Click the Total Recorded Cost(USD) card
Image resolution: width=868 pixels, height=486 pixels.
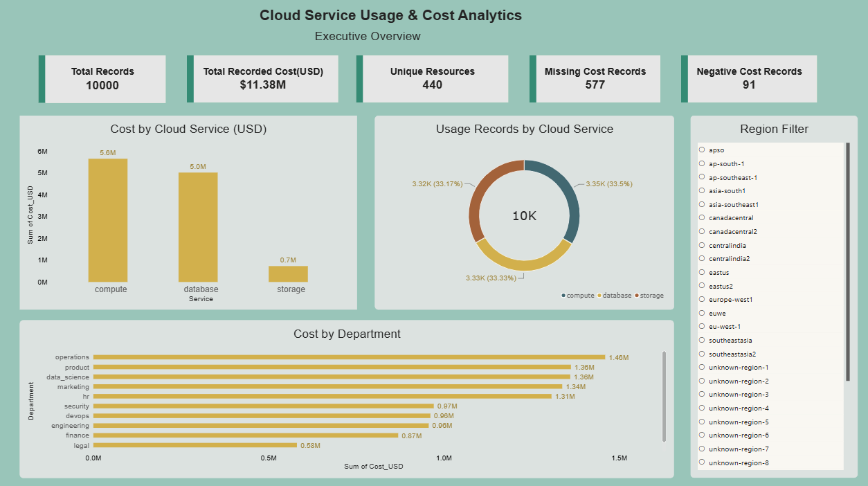(262, 79)
